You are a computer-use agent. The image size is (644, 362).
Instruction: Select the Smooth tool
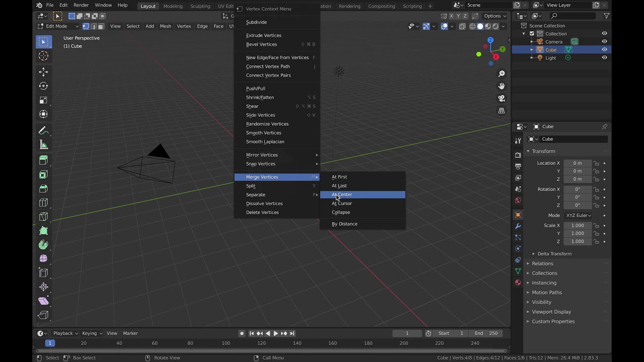click(x=43, y=259)
